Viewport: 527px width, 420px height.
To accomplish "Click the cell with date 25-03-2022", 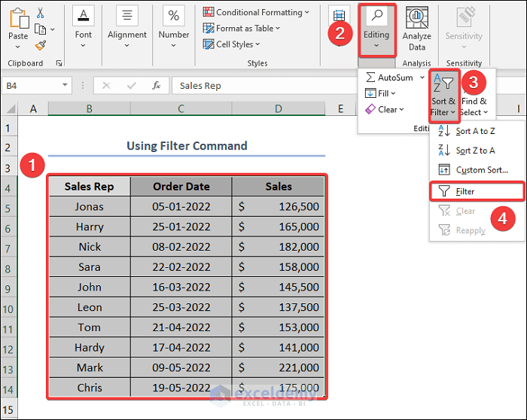I will click(x=181, y=307).
